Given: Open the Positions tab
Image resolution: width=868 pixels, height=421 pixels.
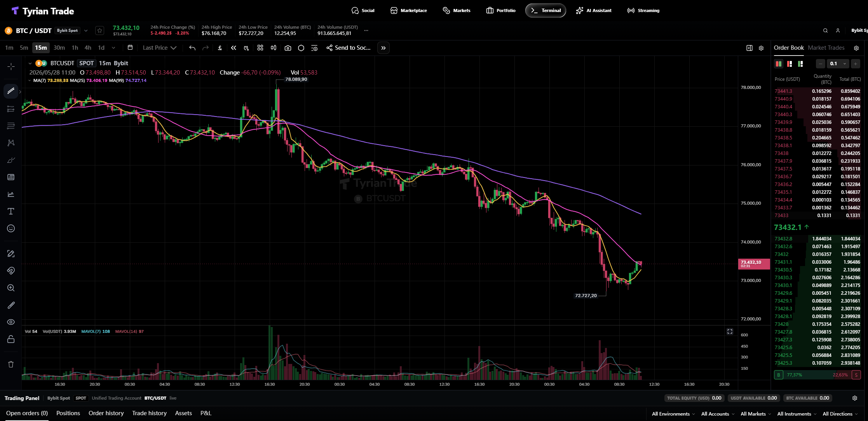Looking at the screenshot, I should coord(68,413).
